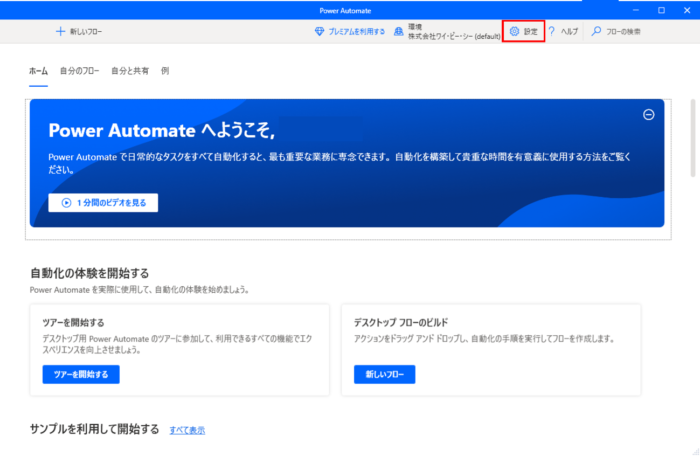
Task: Collapse welcome banner with minus circle icon
Action: pos(649,115)
